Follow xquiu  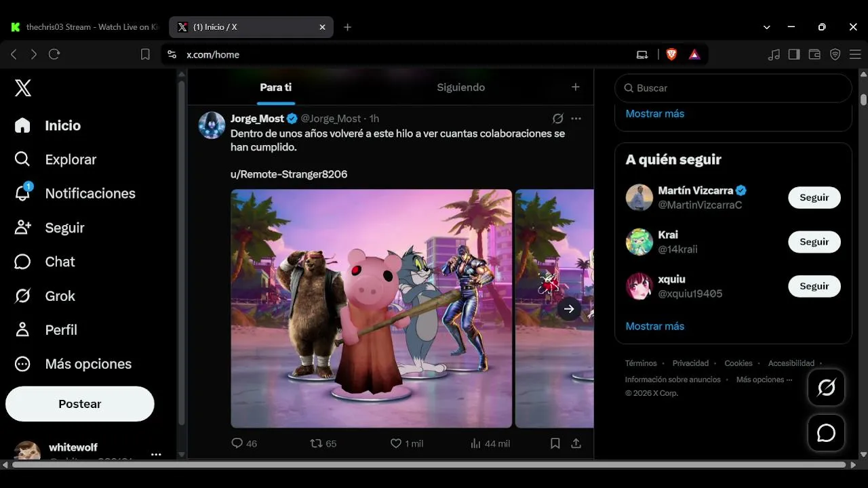(814, 286)
